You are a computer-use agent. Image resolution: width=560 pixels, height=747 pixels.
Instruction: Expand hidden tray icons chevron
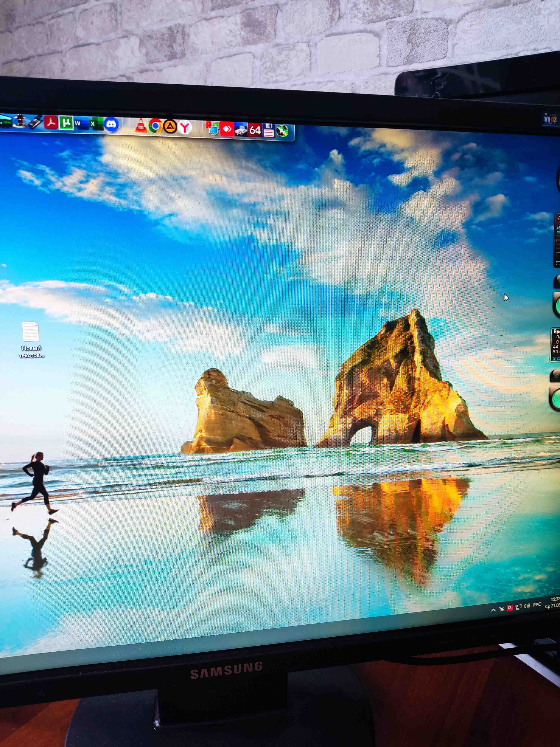[493, 610]
